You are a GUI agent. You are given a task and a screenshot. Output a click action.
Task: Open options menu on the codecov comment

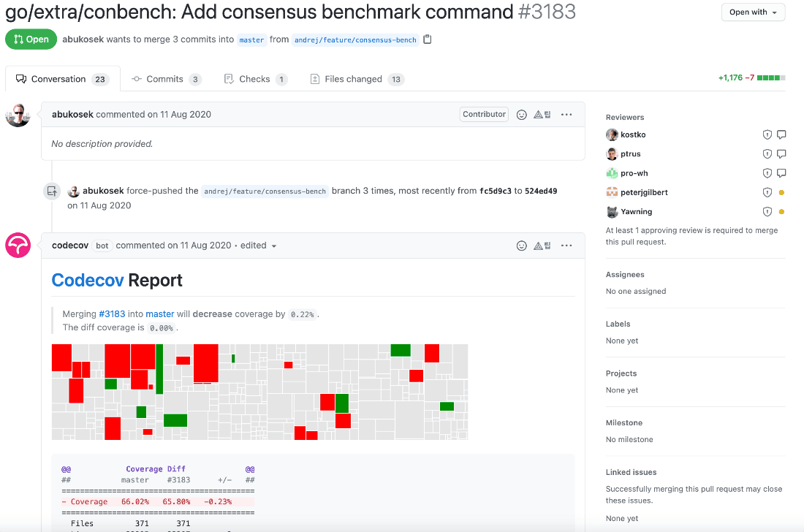click(x=566, y=246)
